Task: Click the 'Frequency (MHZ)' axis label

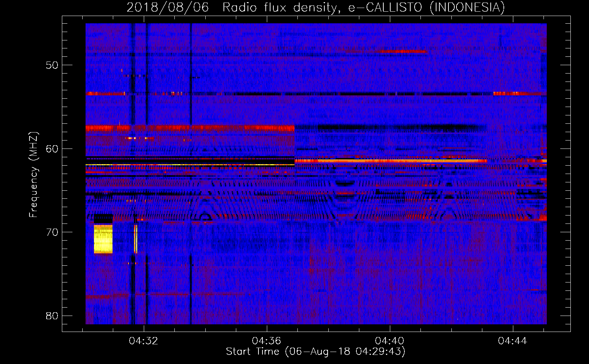Action: [33, 175]
